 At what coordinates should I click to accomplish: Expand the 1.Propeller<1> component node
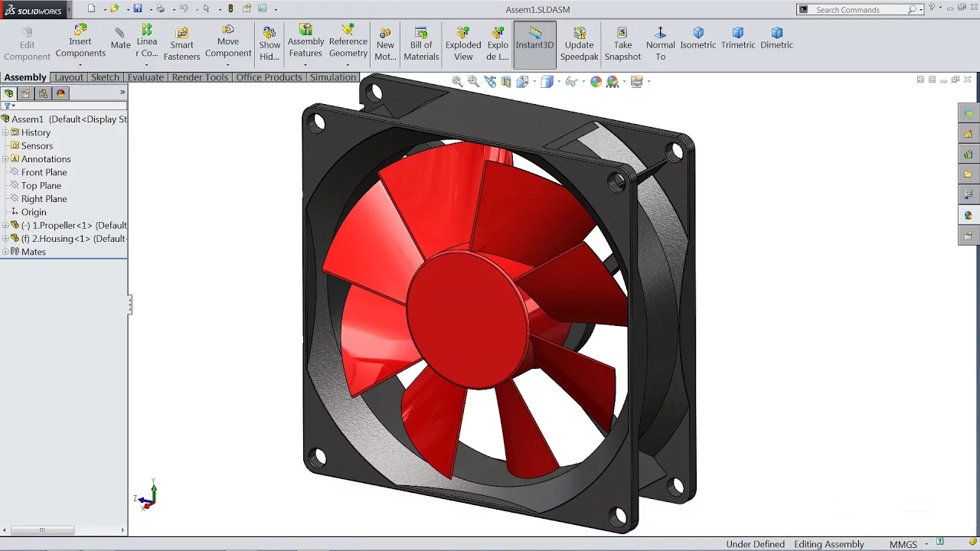(5, 225)
